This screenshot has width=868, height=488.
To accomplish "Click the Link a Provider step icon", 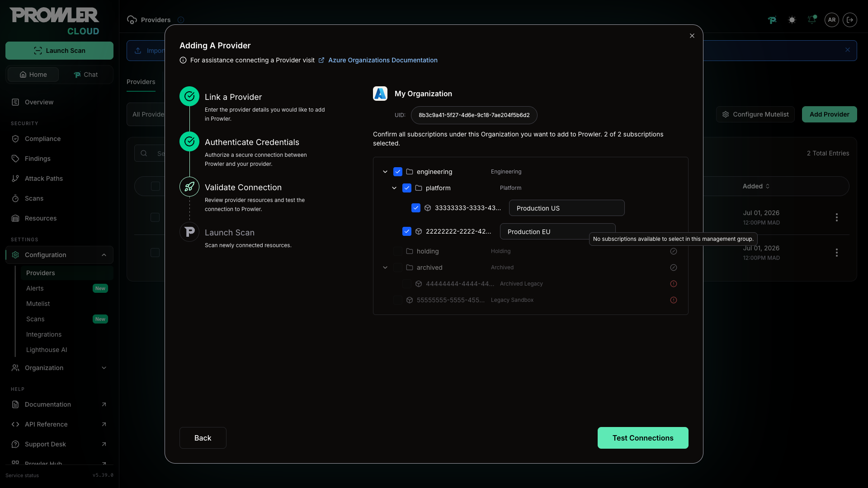I will pyautogui.click(x=189, y=96).
